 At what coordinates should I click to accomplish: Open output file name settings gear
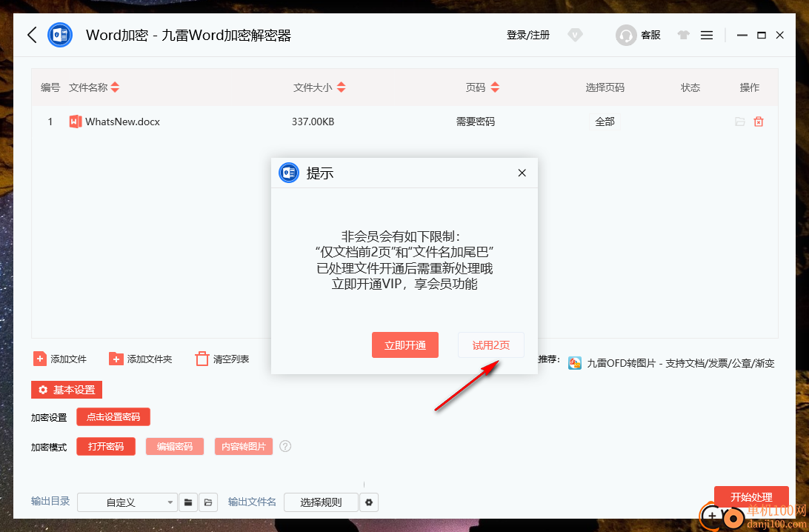[x=369, y=502]
